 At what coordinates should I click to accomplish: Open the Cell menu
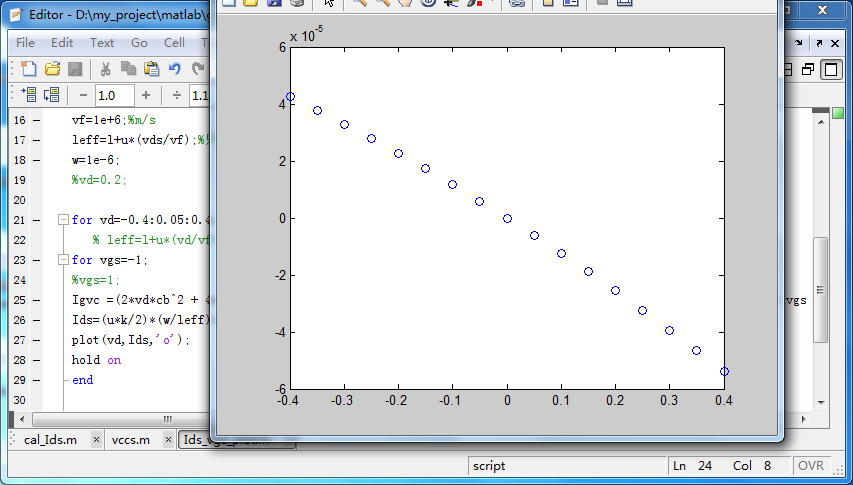[x=175, y=43]
